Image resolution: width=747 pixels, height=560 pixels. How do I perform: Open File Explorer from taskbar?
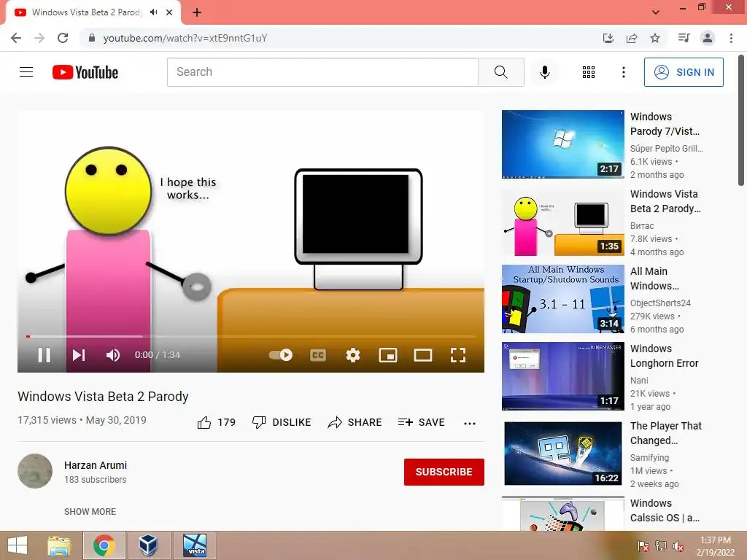coord(59,545)
